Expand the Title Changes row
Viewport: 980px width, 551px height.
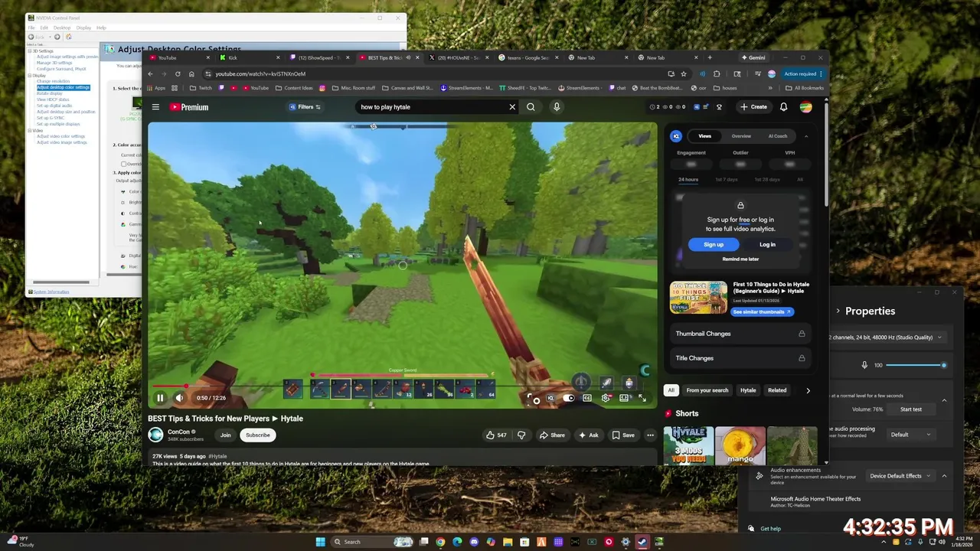pos(740,358)
